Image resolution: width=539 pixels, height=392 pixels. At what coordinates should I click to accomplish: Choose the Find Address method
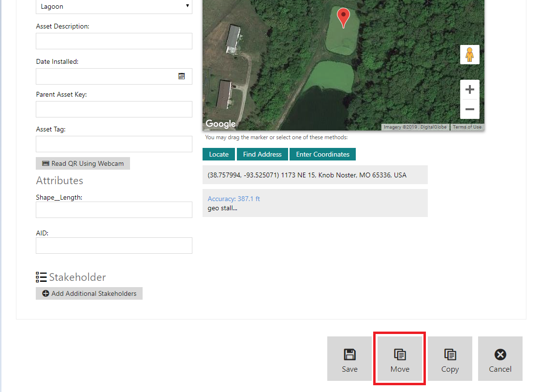(262, 154)
